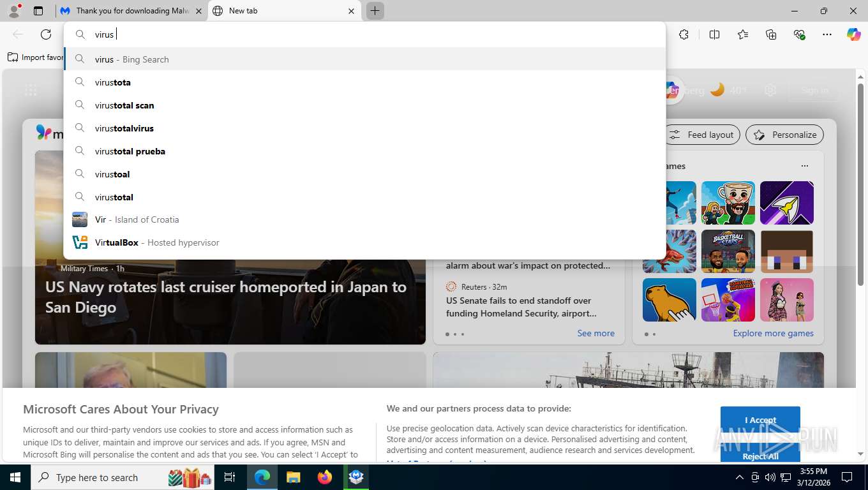This screenshot has height=490, width=868.
Task: Choose virustotalvirus suggestion
Action: 364,128
